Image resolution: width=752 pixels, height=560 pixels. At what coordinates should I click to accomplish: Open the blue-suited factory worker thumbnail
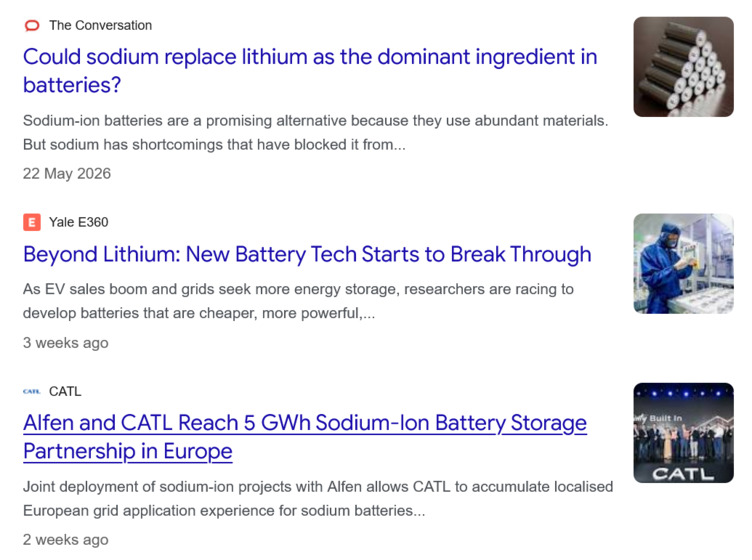683,264
